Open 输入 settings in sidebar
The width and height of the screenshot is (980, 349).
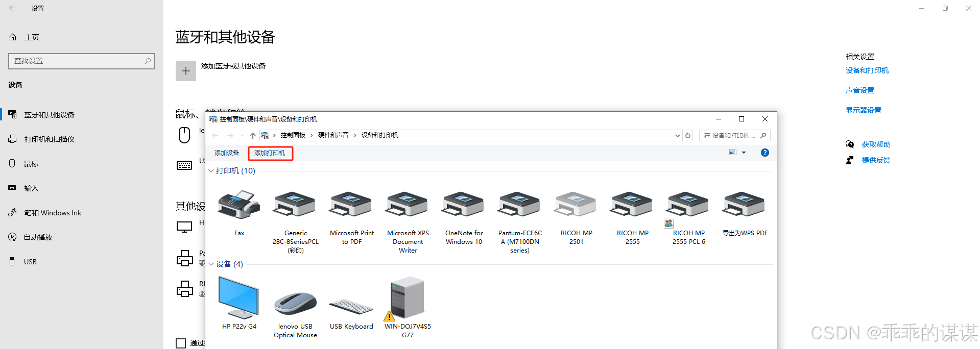(x=82, y=188)
